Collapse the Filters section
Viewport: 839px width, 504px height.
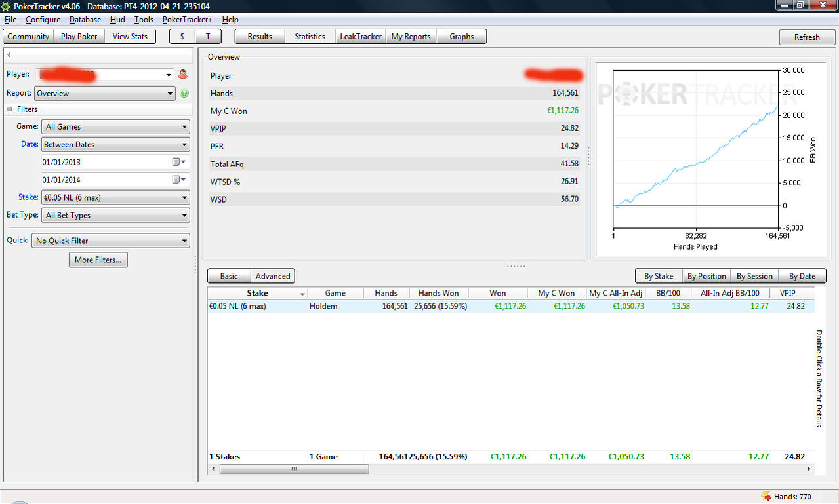pos(10,109)
